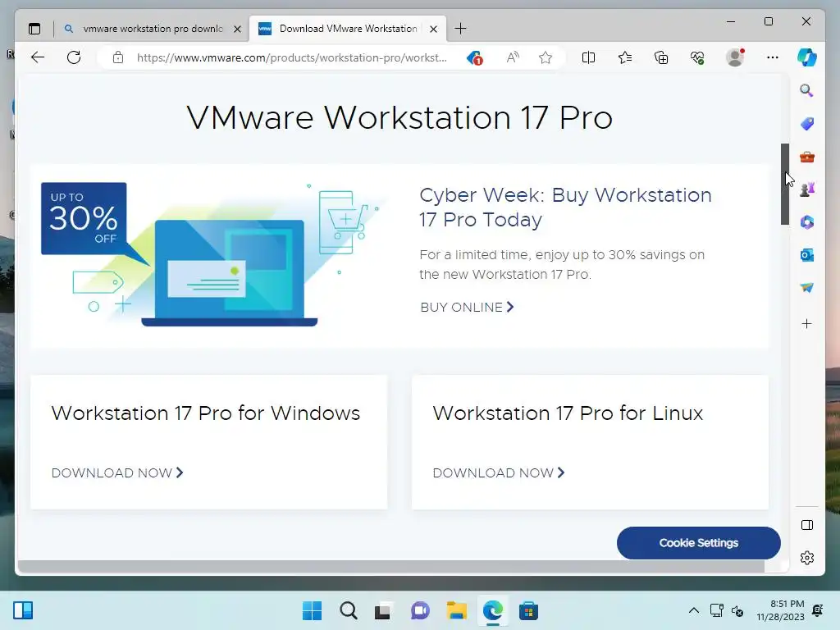The width and height of the screenshot is (840, 630).
Task: Activate Read aloud icon
Action: 513,57
